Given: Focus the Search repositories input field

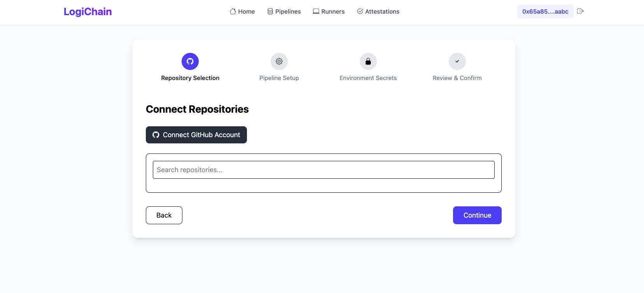Looking at the screenshot, I should 324,170.
